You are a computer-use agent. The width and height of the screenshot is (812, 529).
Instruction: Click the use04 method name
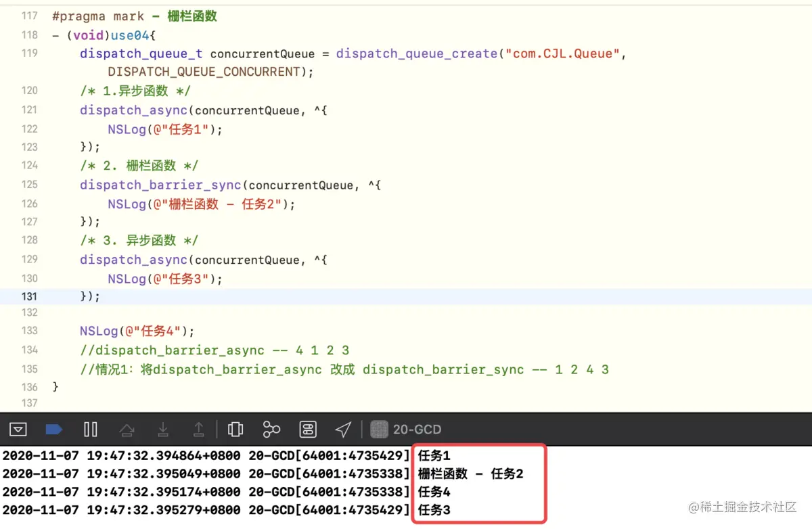(130, 35)
